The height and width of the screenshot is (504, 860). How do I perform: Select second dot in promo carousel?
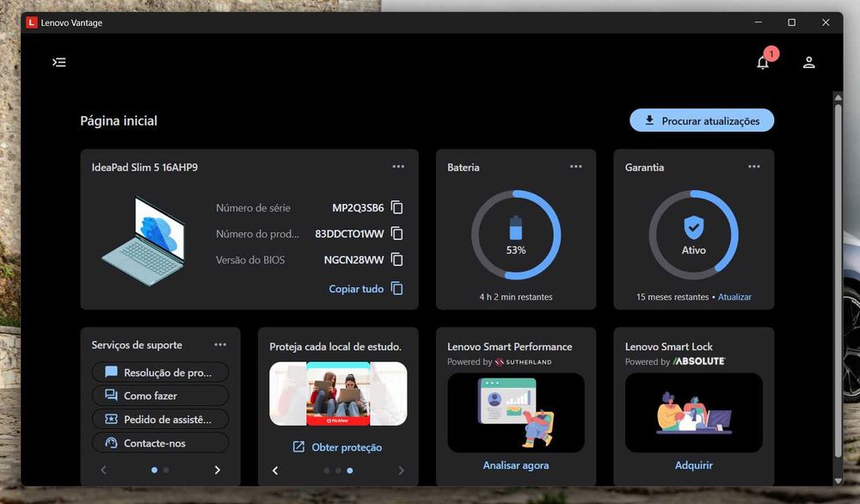click(x=338, y=470)
